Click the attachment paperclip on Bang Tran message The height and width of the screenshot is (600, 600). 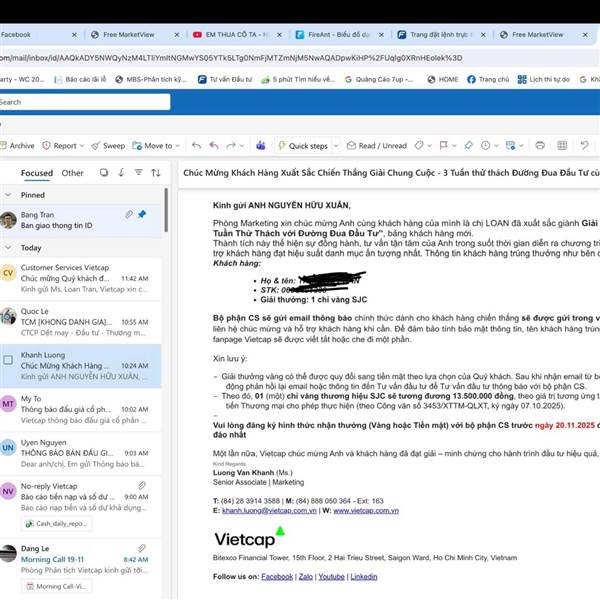pyautogui.click(x=129, y=214)
